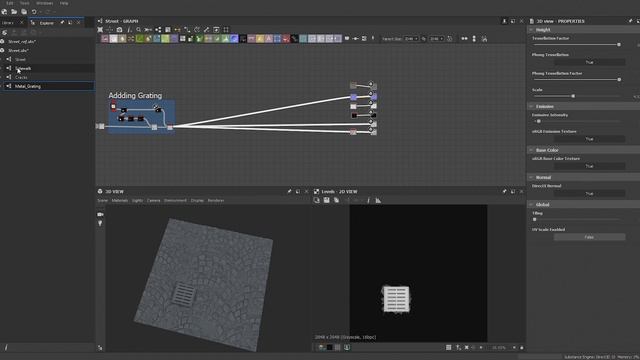
Task: Click the camera icon in 3D View sidebar
Action: 100,214
